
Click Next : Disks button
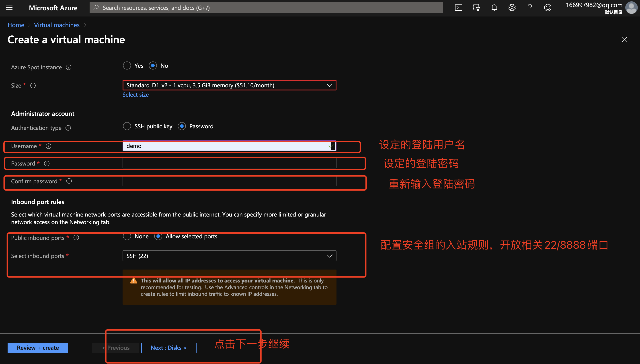[x=169, y=348]
